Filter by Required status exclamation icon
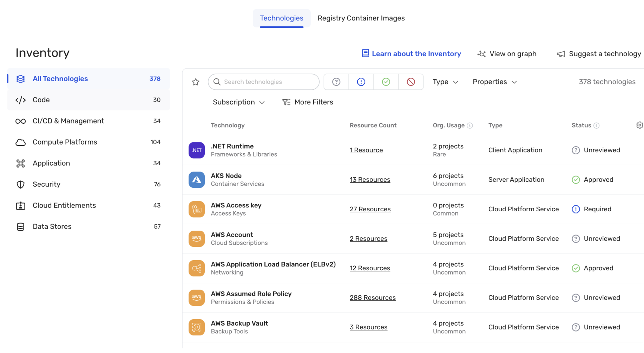 point(361,82)
